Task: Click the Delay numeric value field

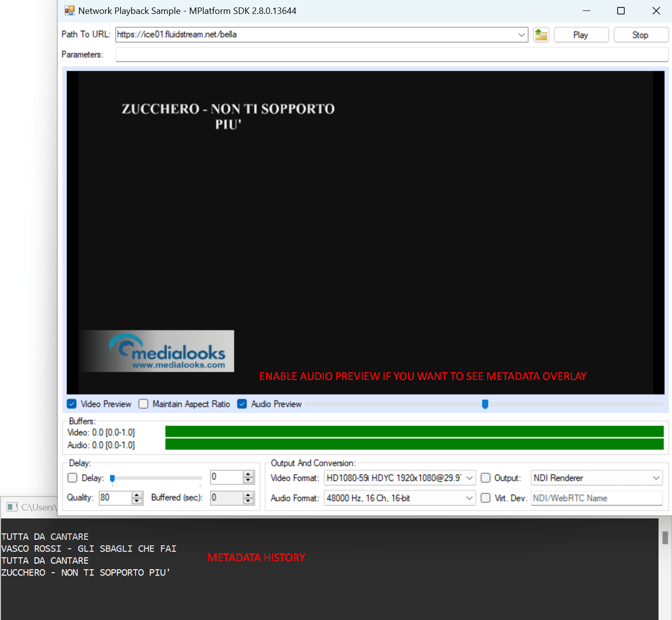Action: (x=227, y=478)
